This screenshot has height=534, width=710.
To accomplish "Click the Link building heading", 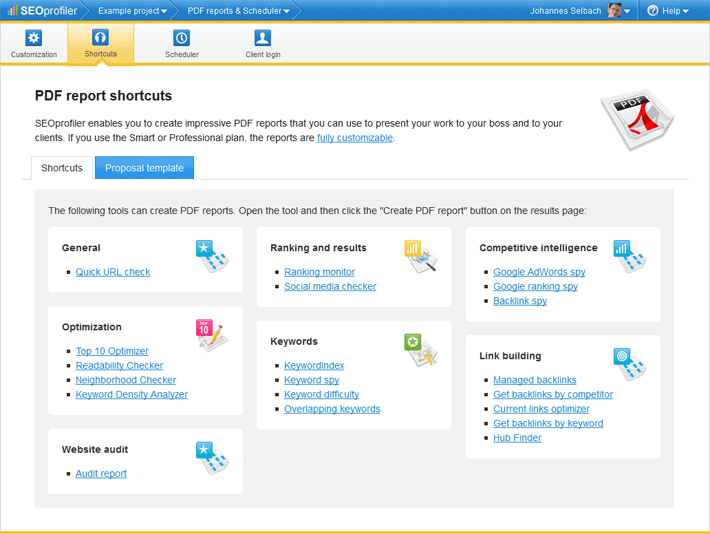I will (510, 356).
